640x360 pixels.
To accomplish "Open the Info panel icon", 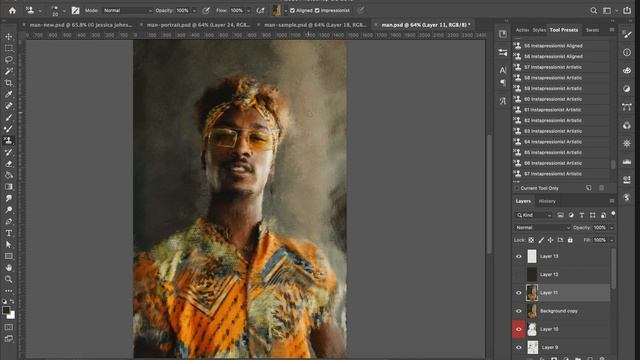I will (x=627, y=52).
